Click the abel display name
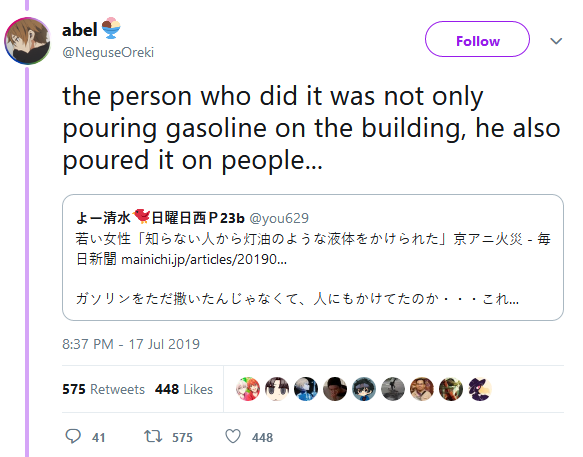This screenshot has height=457, width=583. point(80,30)
